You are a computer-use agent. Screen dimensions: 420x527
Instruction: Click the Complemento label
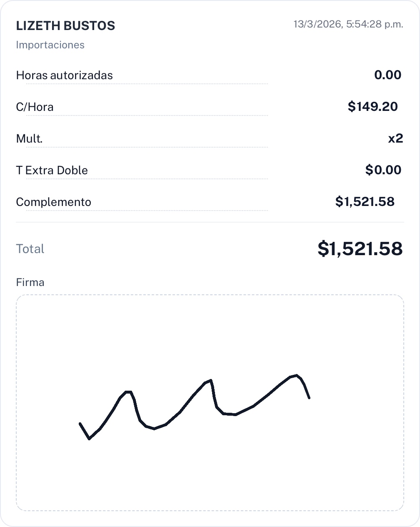[53, 202]
